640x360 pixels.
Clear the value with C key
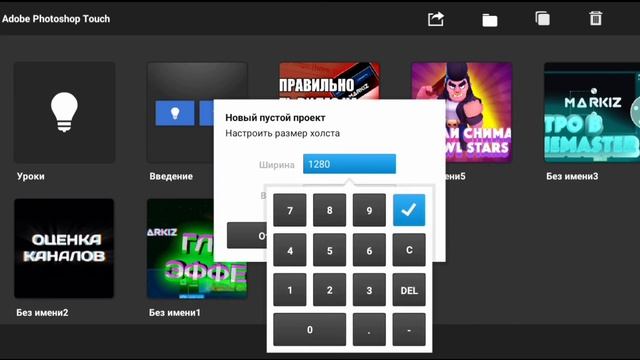pyautogui.click(x=409, y=250)
